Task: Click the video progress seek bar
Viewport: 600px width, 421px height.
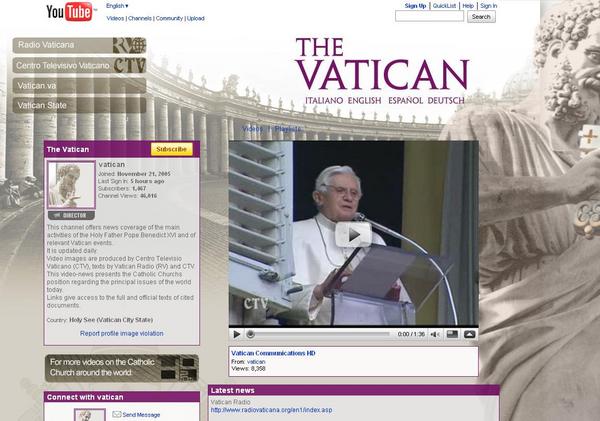Action: click(320, 334)
